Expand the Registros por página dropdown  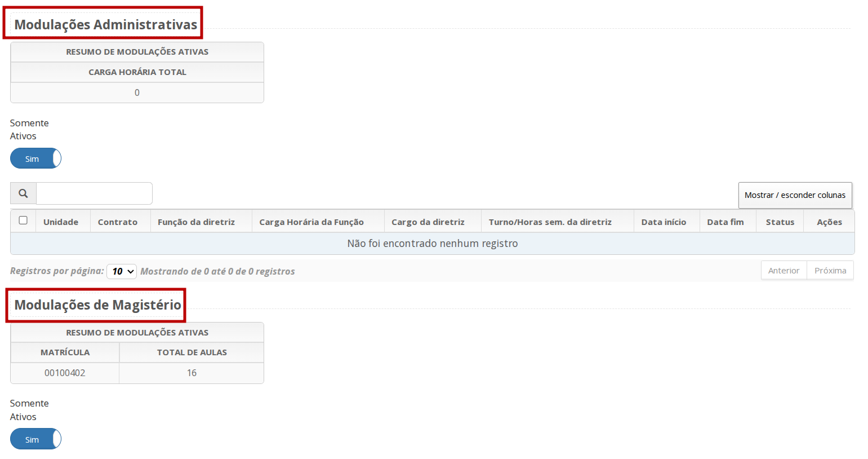coord(122,271)
